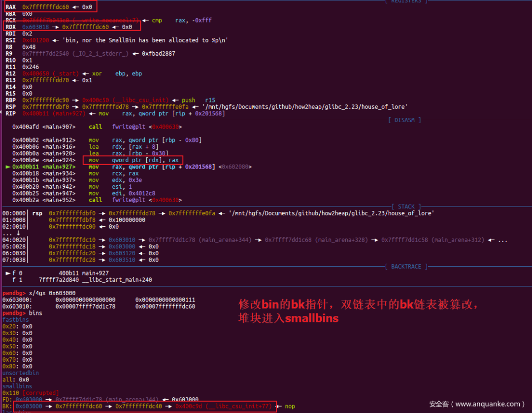The height and width of the screenshot is (413, 532).
Task: Click the fastbin 0x80: 0x0 entry
Action: tap(17, 367)
